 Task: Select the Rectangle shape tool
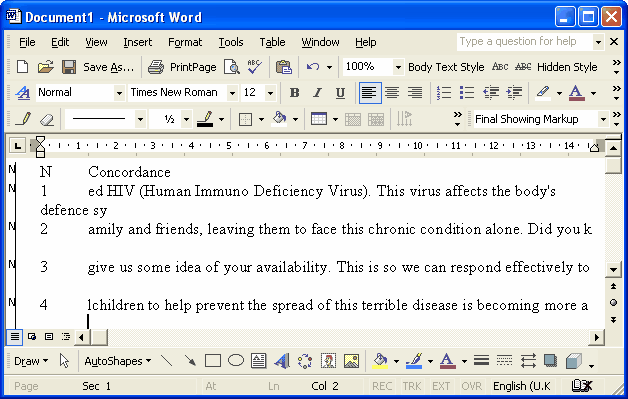coord(213,361)
